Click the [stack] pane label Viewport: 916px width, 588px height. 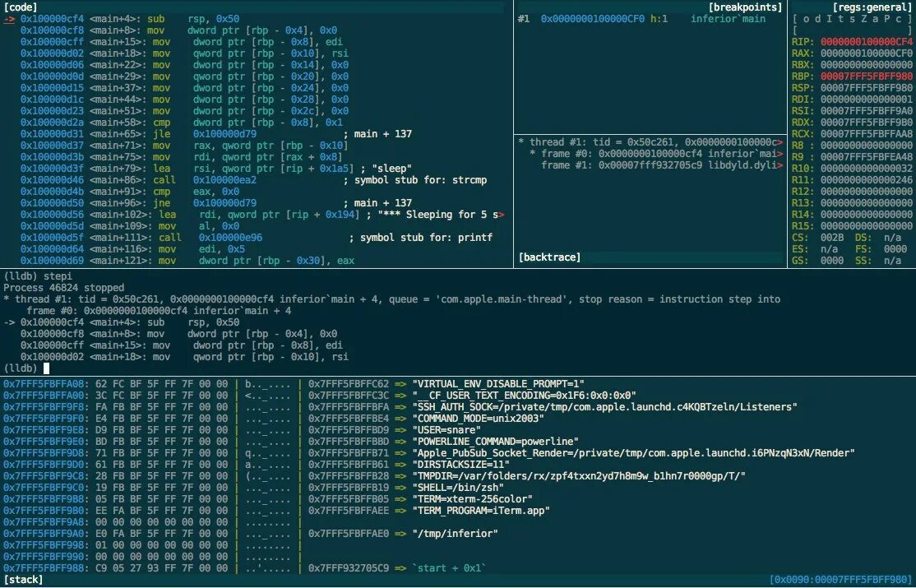tap(23, 580)
